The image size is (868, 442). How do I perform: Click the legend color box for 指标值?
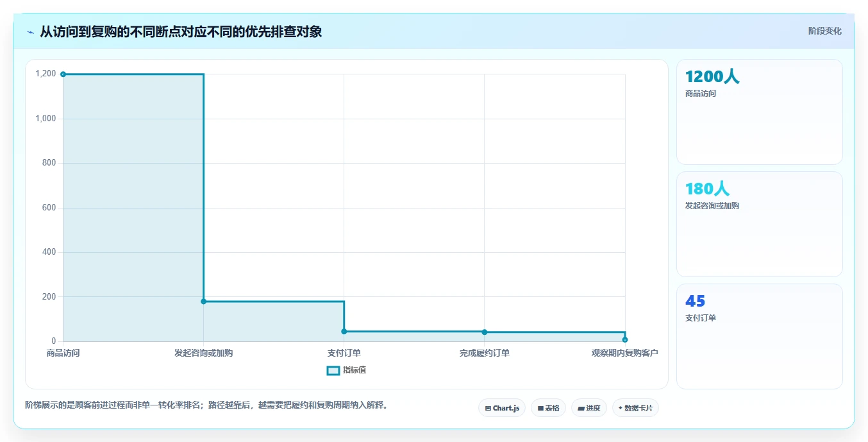(333, 370)
